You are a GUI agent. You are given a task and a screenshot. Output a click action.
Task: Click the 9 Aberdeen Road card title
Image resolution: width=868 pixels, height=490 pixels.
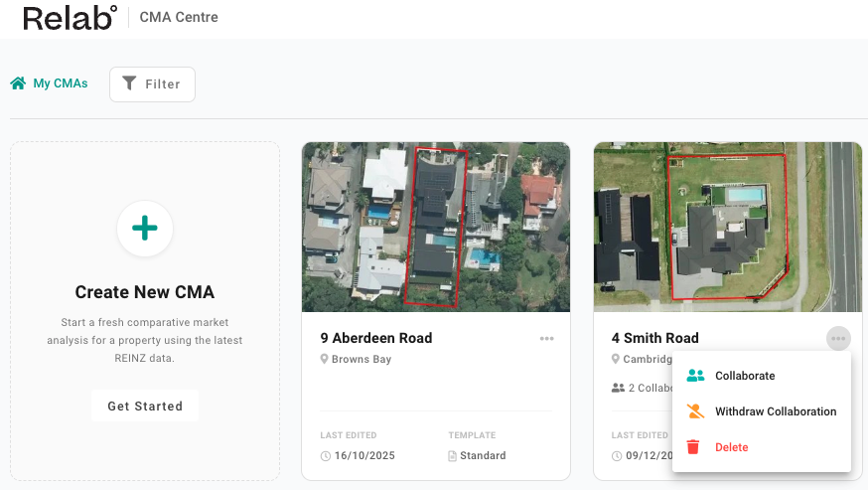[x=376, y=338]
